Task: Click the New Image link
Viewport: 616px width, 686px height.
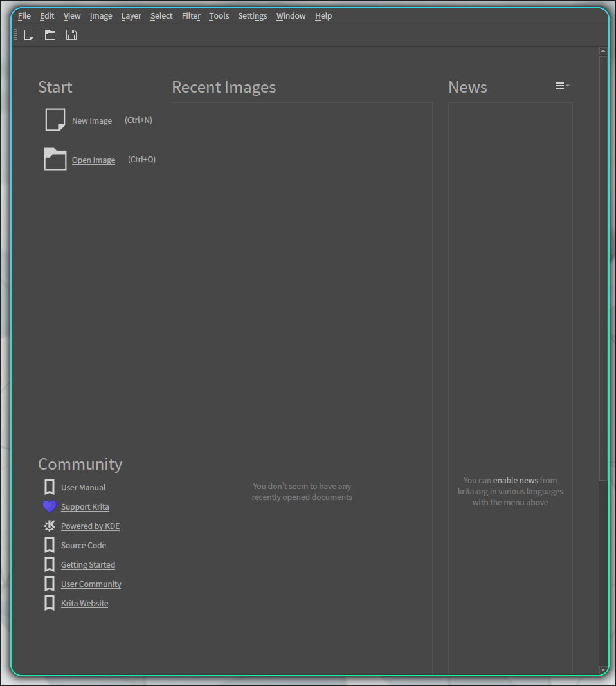Action: click(x=92, y=121)
